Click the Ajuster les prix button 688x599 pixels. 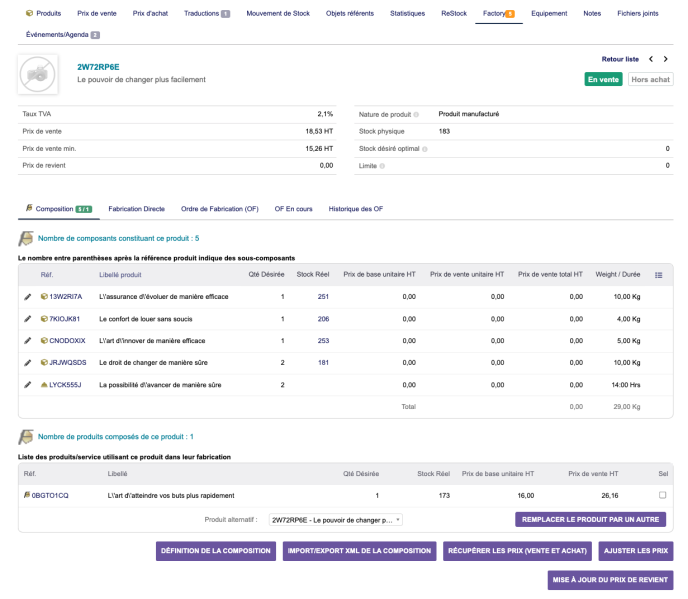(636, 551)
